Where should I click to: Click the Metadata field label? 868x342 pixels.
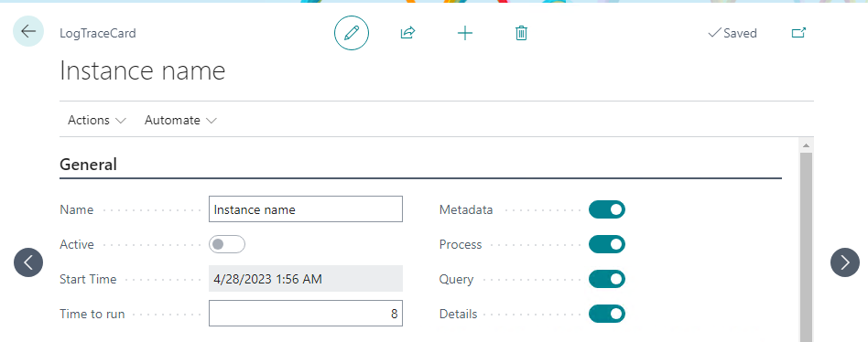[465, 210]
